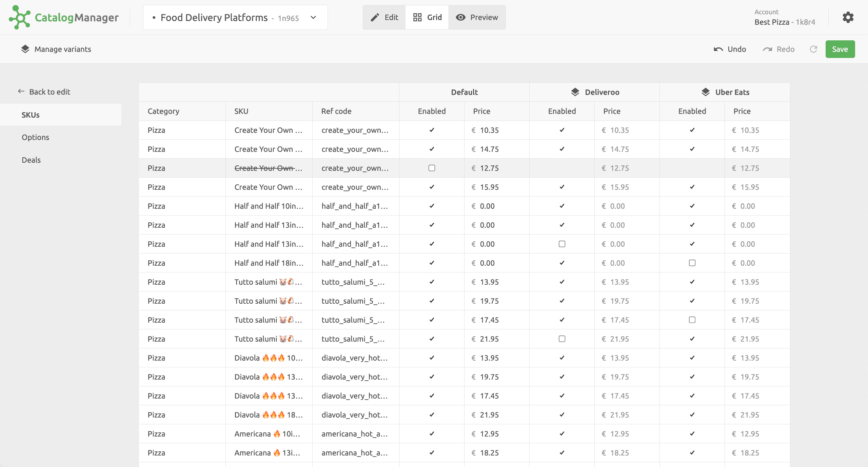Image resolution: width=868 pixels, height=467 pixels.
Task: Click Uber Eats price 15.95 cell
Action: [x=757, y=187]
